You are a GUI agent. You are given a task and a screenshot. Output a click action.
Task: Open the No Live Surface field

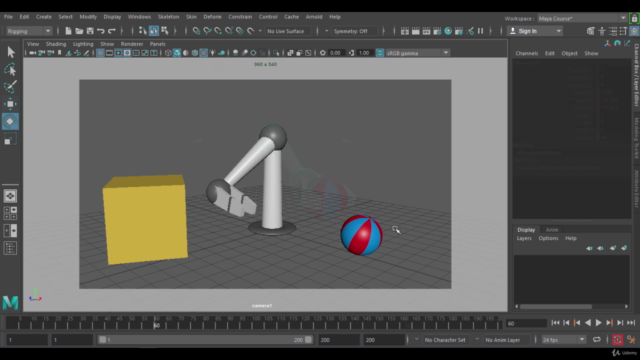(289, 31)
